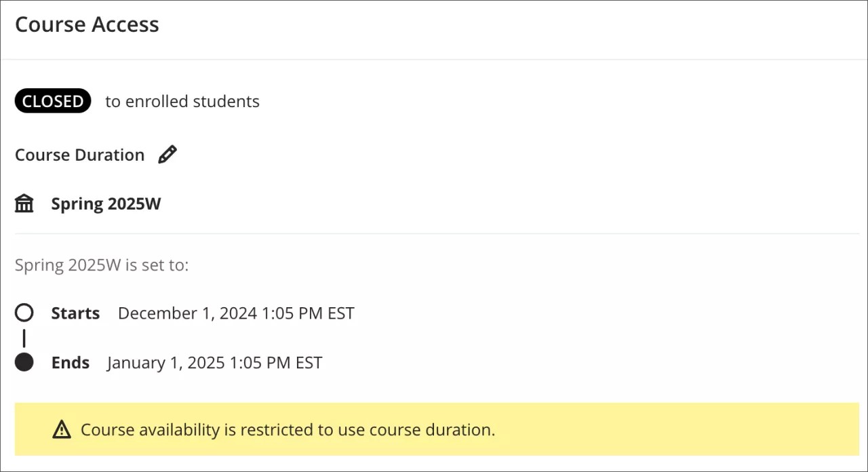Click the institution building icon beside Spring 2025W
The width and height of the screenshot is (868, 472).
point(24,203)
